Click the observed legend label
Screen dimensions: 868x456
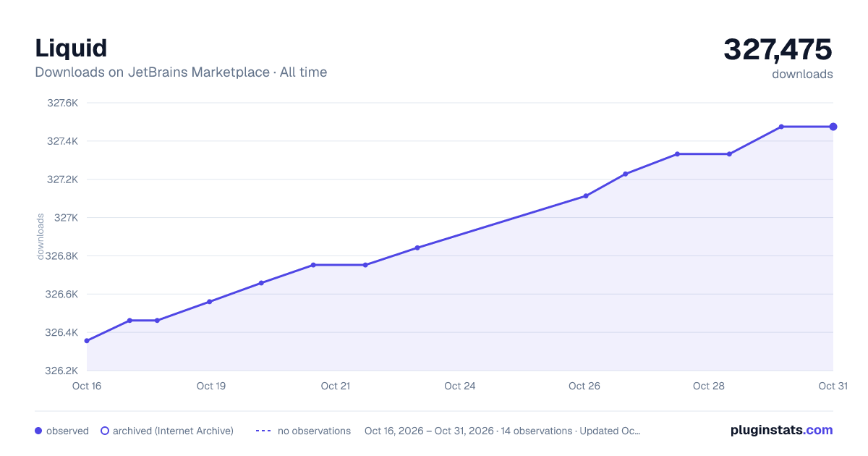pos(67,431)
